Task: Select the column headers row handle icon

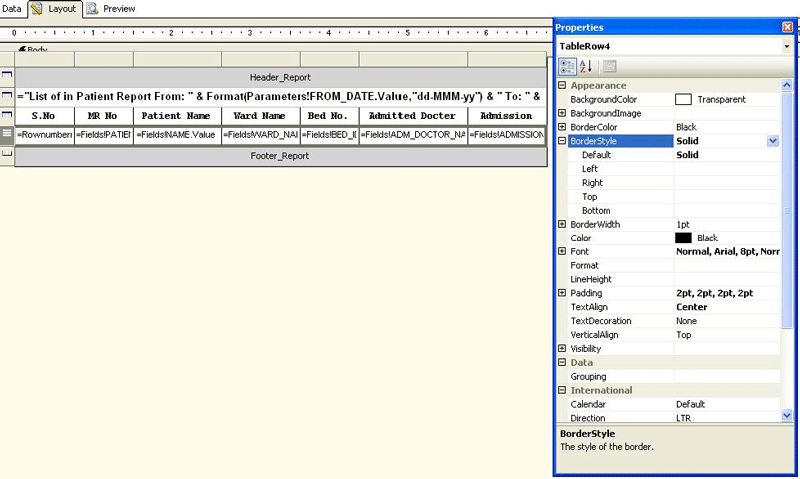Action: click(x=7, y=114)
